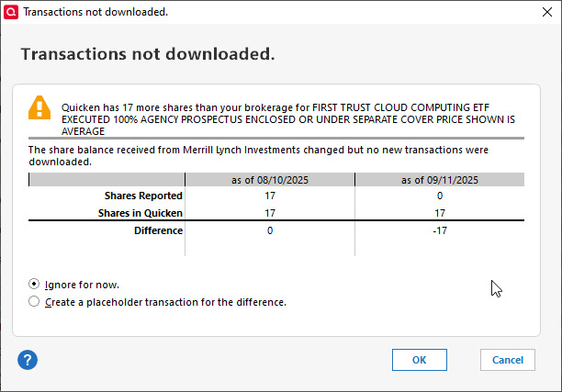Click the -17 difference value

pos(439,230)
